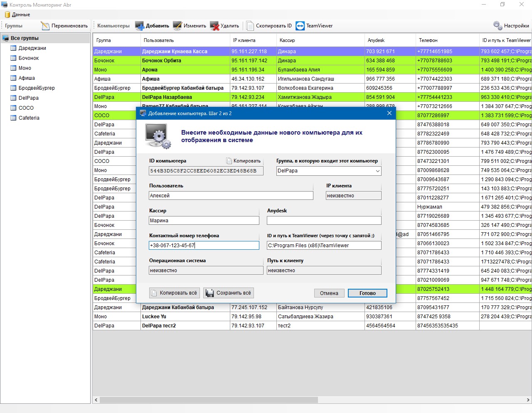The image size is (532, 413).
Task: Click horizontal scrollbar left arrow
Action: [x=96, y=400]
